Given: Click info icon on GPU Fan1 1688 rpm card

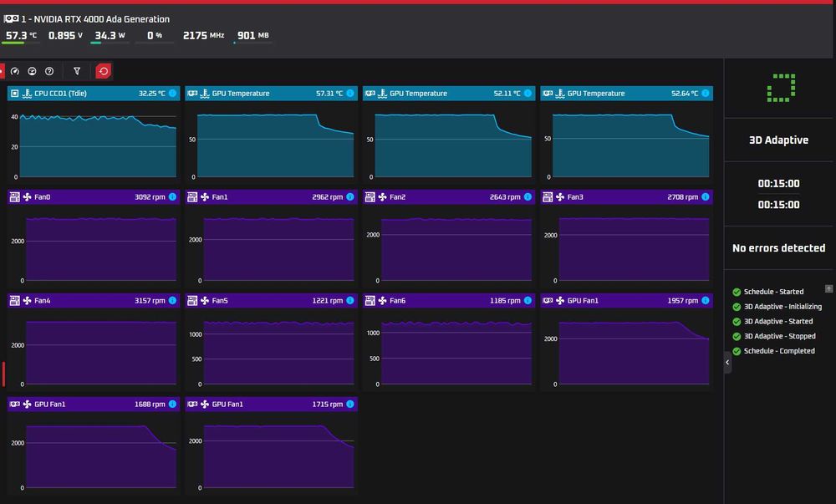Looking at the screenshot, I should [x=172, y=404].
